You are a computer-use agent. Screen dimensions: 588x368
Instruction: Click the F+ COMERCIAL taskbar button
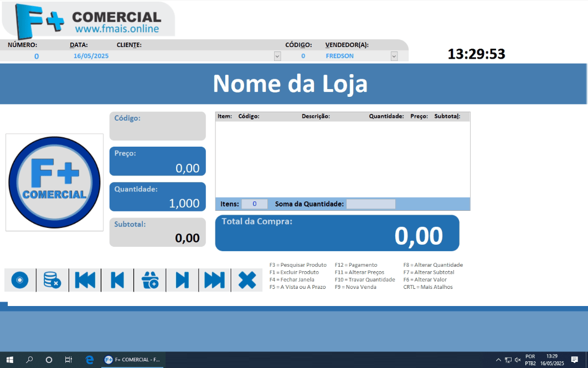[133, 360]
